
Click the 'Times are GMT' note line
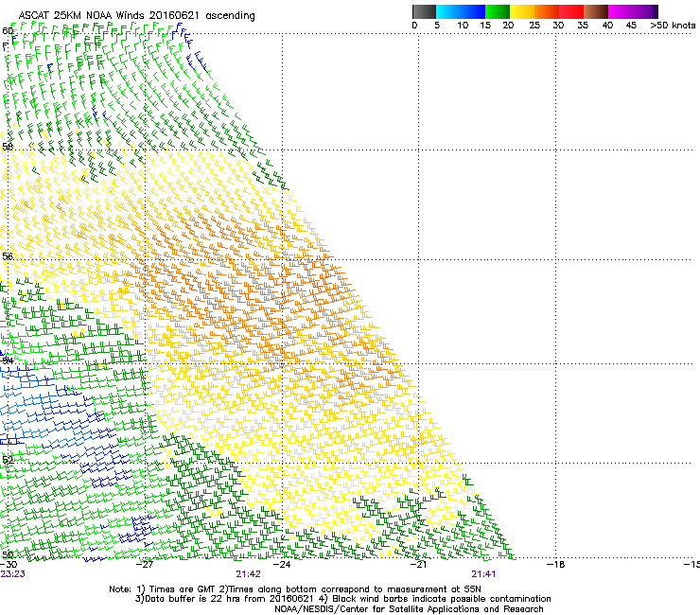click(295, 589)
